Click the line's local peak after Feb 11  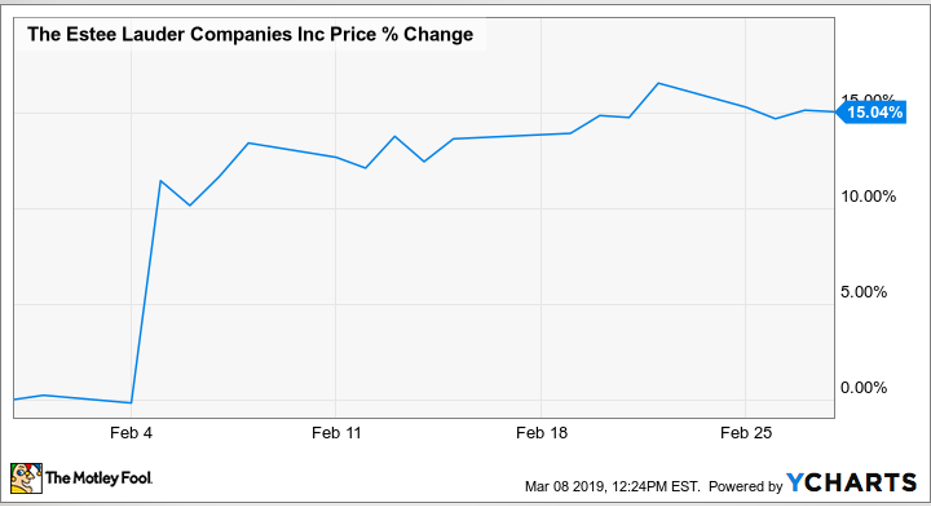(395, 136)
